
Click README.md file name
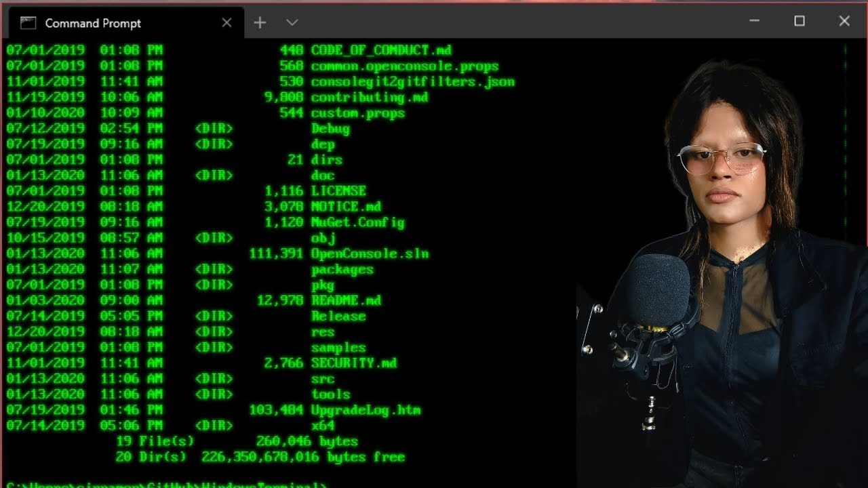346,300
